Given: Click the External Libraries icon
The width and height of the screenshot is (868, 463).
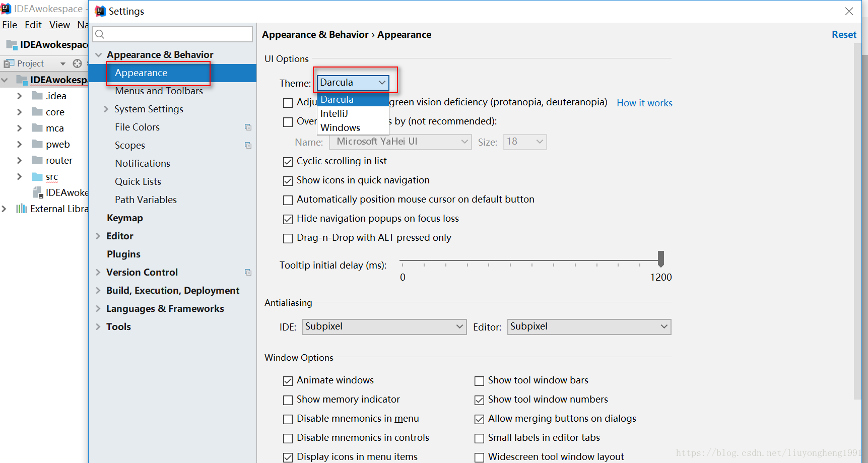Looking at the screenshot, I should point(22,209).
